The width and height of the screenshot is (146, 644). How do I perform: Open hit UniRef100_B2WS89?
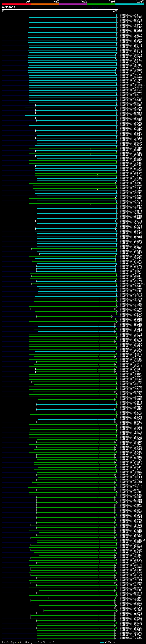coord(131,17)
